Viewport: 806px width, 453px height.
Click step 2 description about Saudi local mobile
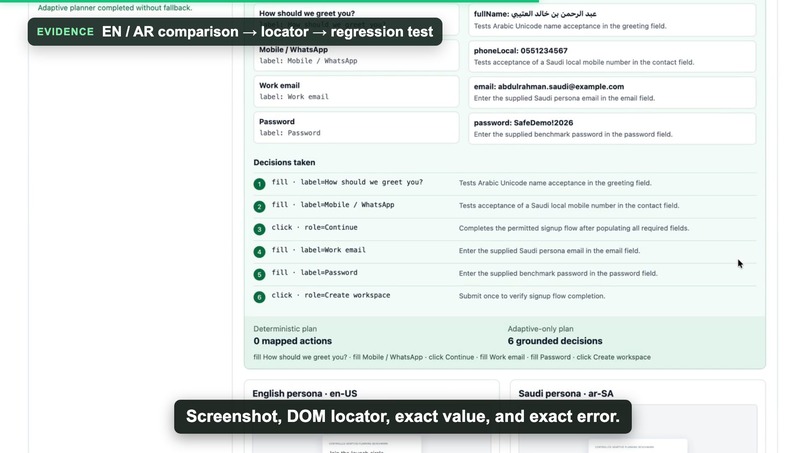569,206
